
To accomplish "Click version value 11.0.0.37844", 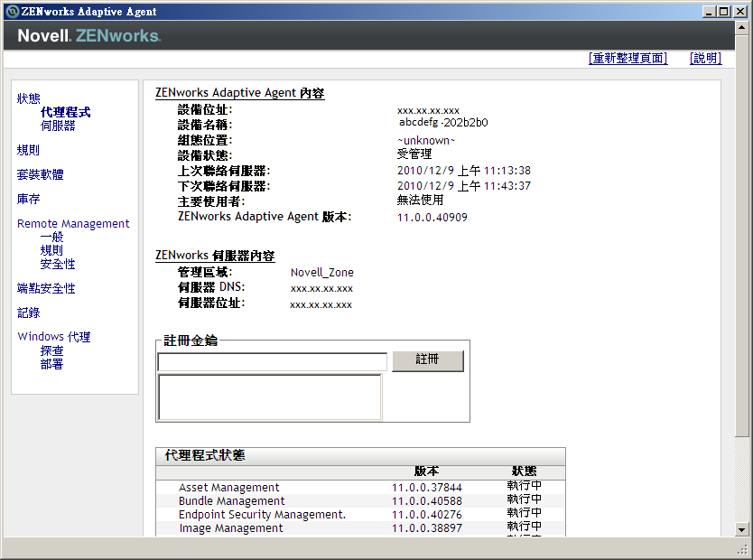I will pos(427,488).
